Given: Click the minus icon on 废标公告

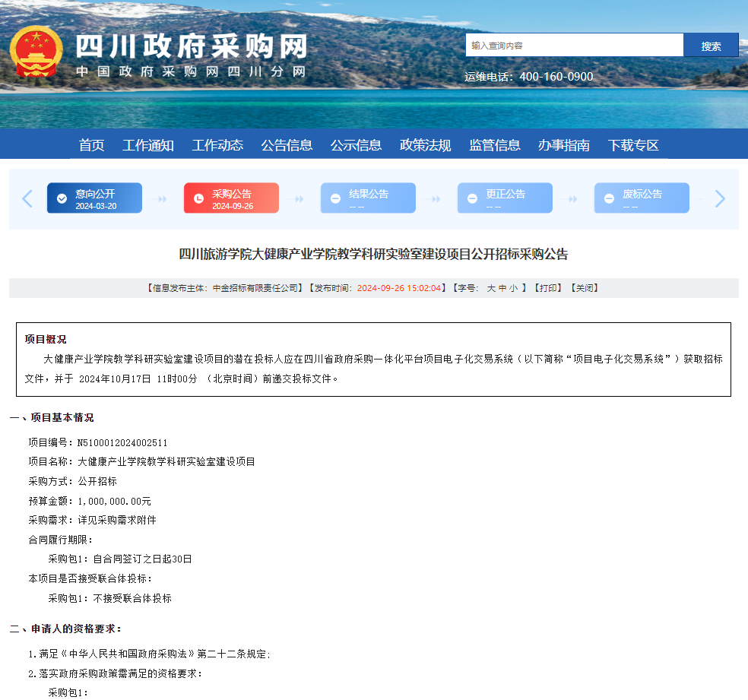Looking at the screenshot, I should point(609,198).
